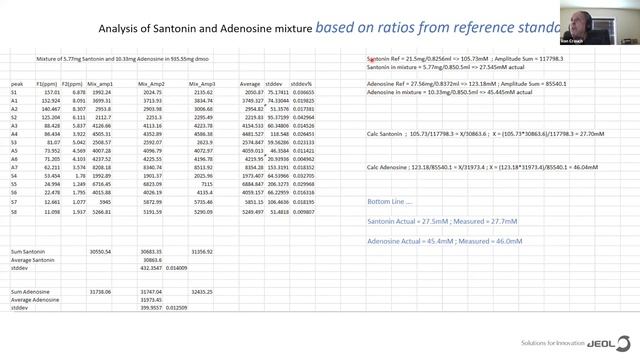Click F1 value '81.07' in row S3
This screenshot has width=640, height=360.
(53, 143)
